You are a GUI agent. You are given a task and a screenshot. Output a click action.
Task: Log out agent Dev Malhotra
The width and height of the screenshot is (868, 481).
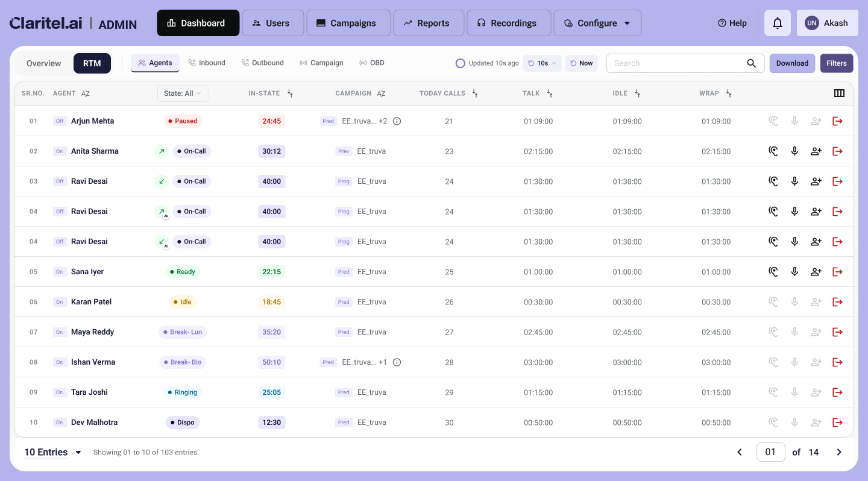(837, 423)
